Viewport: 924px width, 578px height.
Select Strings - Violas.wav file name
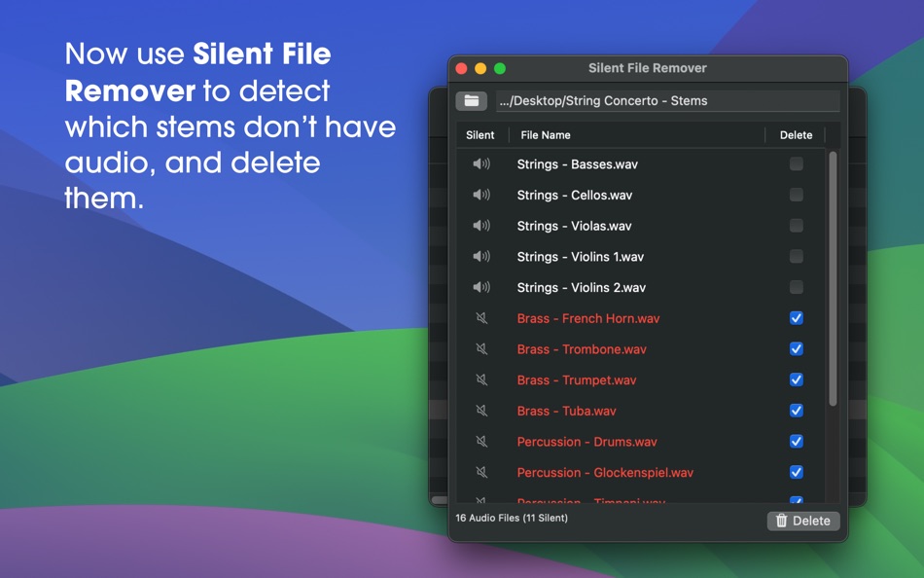pos(574,226)
